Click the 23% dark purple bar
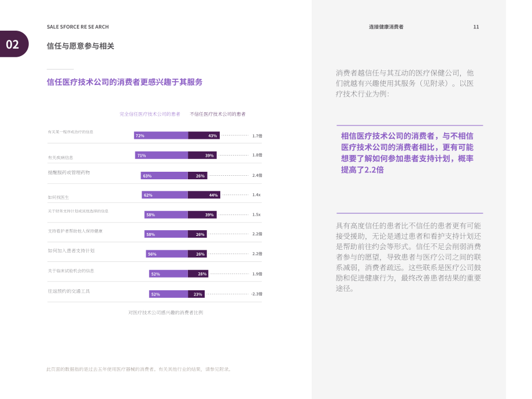 coord(197,294)
